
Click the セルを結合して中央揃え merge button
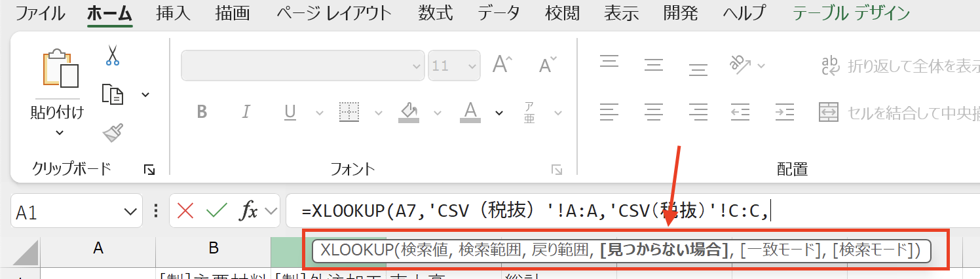(x=899, y=112)
